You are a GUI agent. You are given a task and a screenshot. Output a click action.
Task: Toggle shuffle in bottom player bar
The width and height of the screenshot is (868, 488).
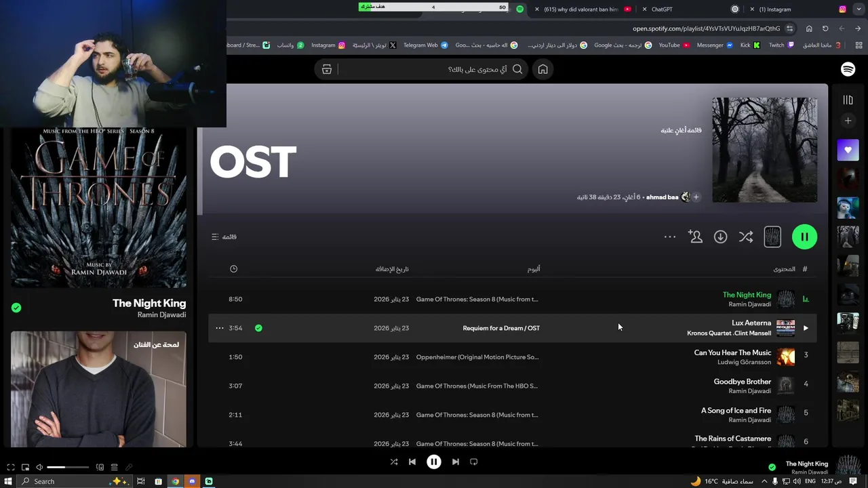point(394,462)
